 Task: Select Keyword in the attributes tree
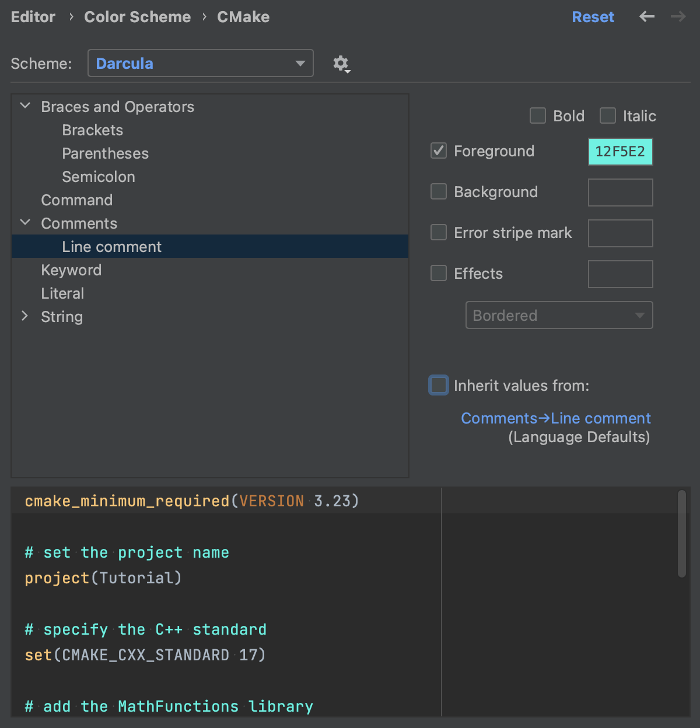pos(71,270)
